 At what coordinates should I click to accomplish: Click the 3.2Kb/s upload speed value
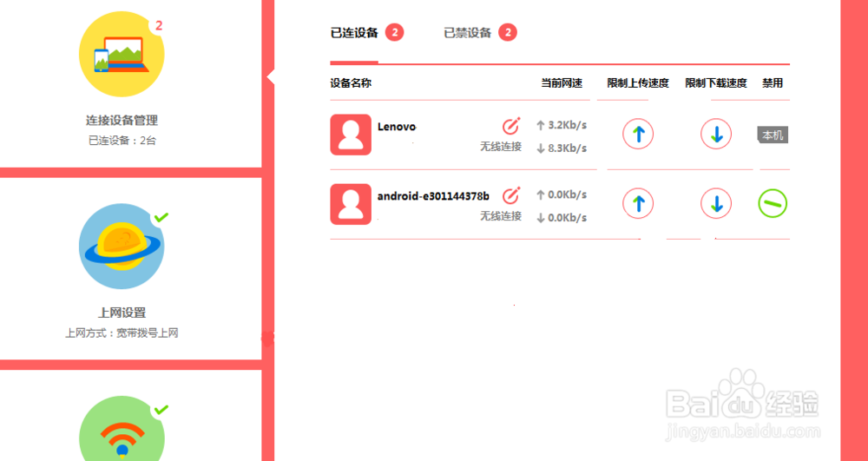click(568, 126)
